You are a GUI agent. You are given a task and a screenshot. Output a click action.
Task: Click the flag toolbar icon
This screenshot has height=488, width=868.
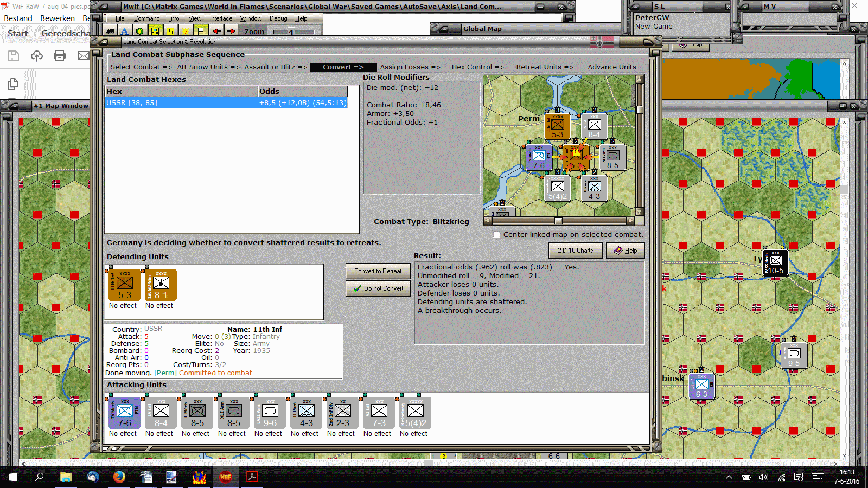201,31
